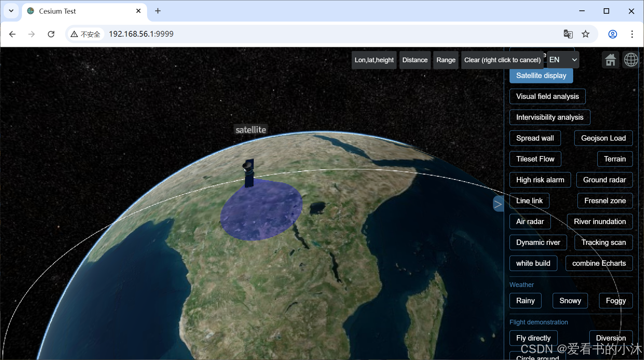Click the not-secure warning badge
Image resolution: width=644 pixels, height=360 pixels.
[86, 34]
